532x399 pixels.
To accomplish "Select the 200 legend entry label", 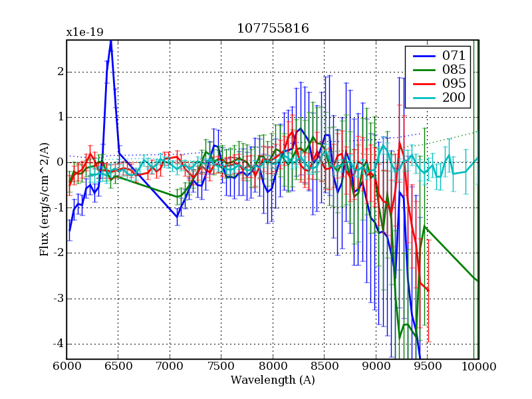I will (x=454, y=98).
